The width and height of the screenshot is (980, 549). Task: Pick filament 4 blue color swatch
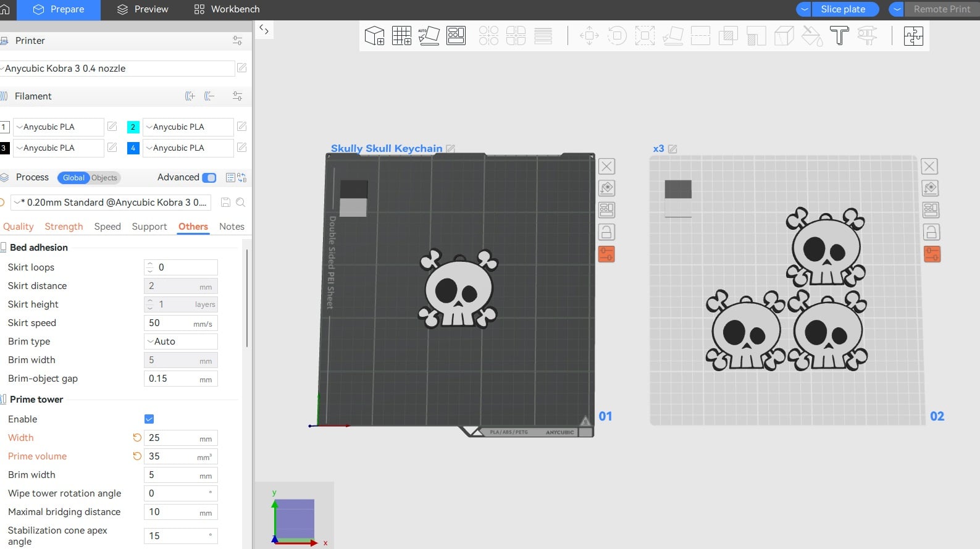coord(133,148)
